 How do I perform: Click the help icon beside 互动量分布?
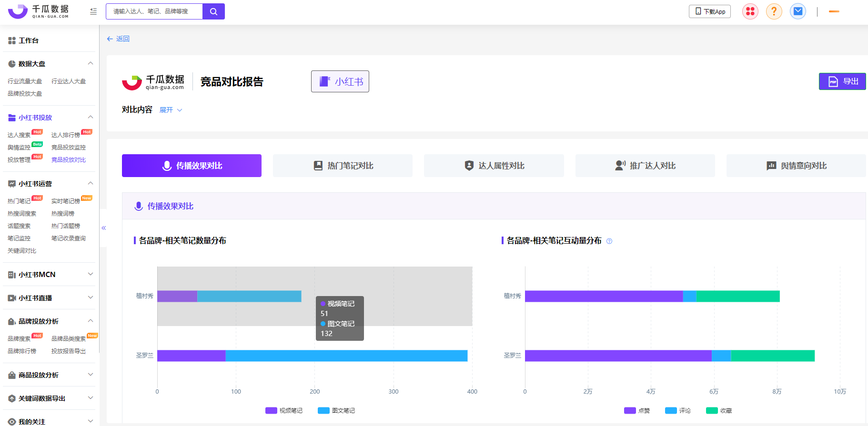pyautogui.click(x=609, y=241)
